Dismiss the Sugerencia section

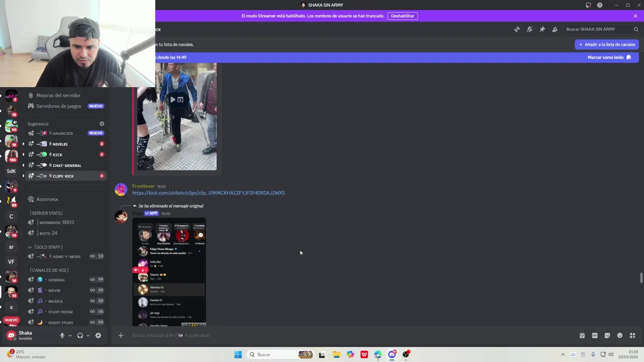(102, 124)
